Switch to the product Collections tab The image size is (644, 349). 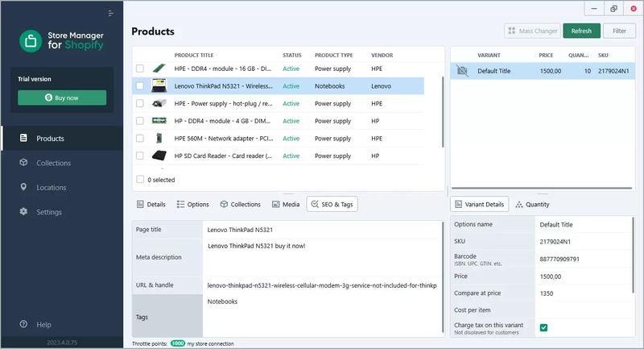(x=240, y=204)
